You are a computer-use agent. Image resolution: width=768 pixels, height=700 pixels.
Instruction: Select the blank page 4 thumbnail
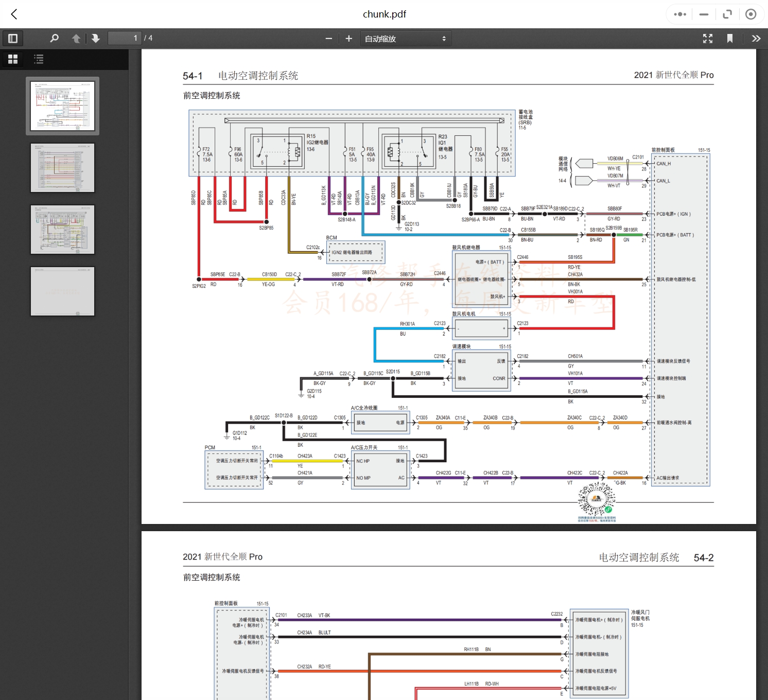[63, 291]
